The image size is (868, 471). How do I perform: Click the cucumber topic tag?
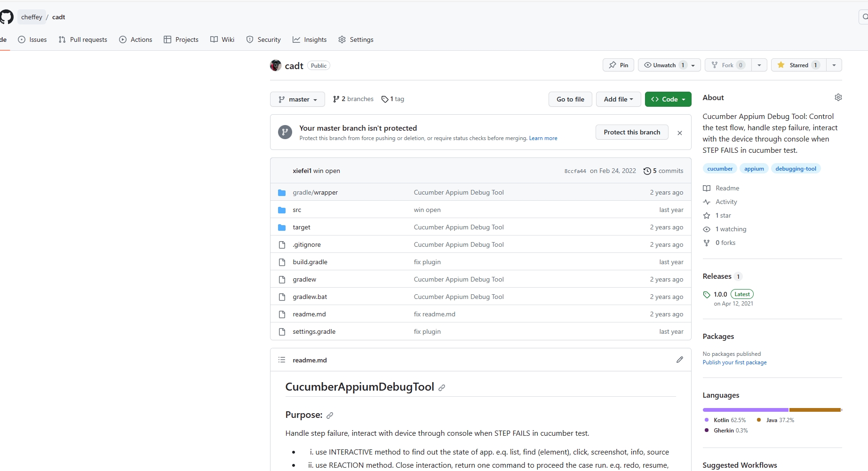click(x=720, y=169)
